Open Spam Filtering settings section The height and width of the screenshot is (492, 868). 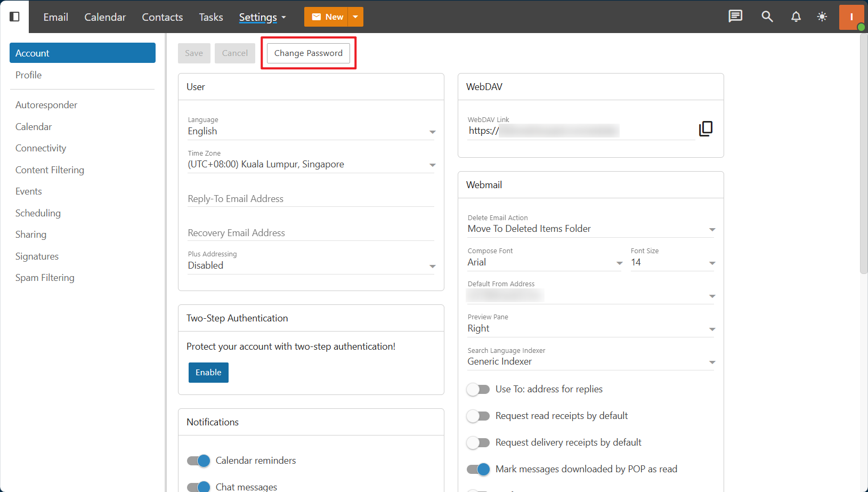(45, 278)
